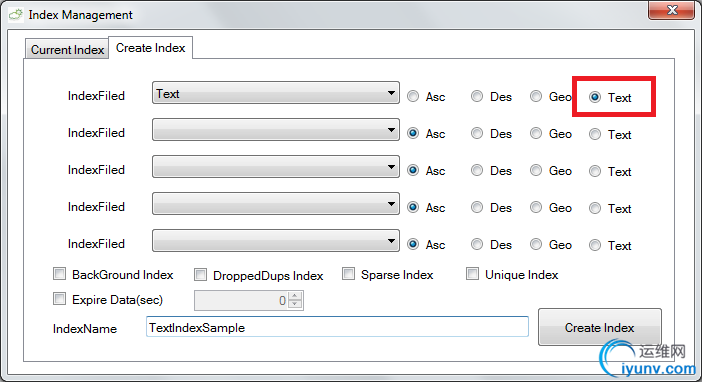The width and height of the screenshot is (702, 385).
Task: Switch to the Current Index tab
Action: coord(67,49)
